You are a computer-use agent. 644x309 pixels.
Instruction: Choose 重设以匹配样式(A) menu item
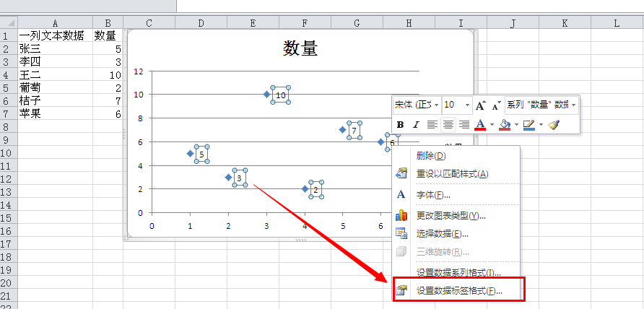pos(456,174)
